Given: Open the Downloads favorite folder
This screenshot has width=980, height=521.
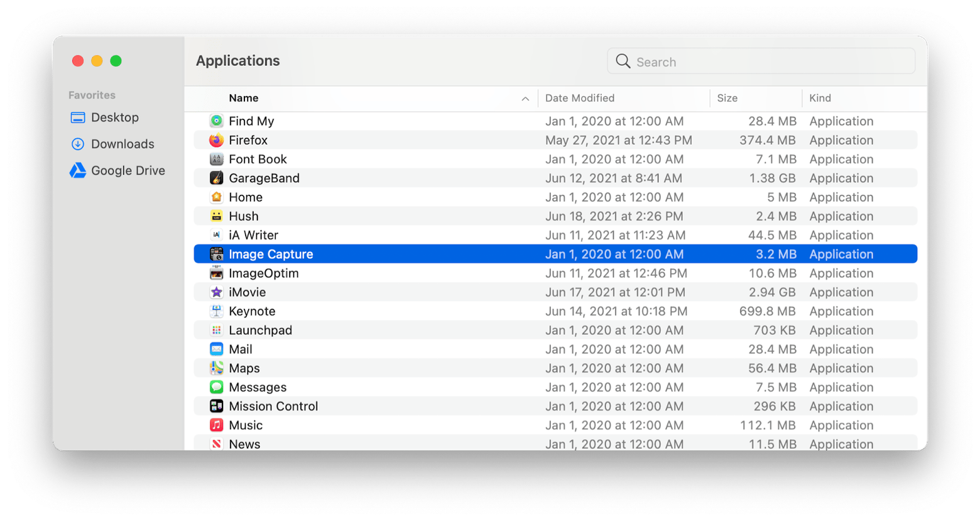Looking at the screenshot, I should (x=122, y=144).
